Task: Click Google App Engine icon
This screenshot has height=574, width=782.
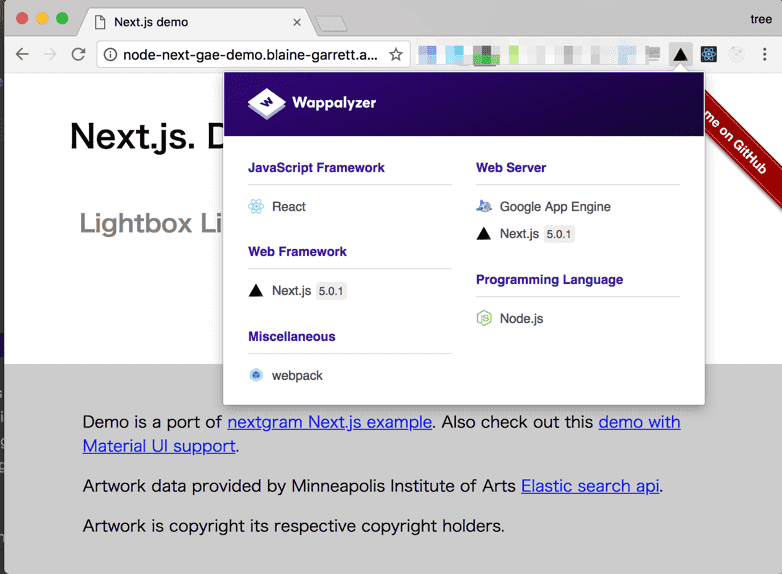Action: tap(484, 206)
